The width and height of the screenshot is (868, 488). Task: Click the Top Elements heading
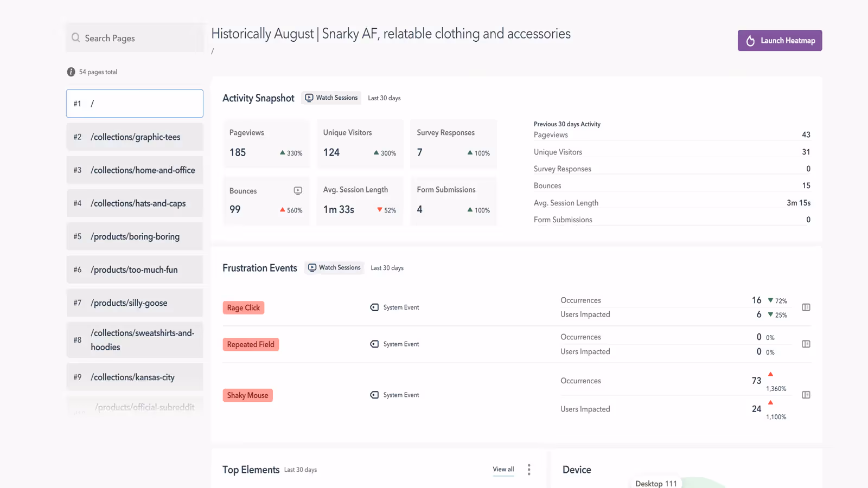tap(251, 470)
